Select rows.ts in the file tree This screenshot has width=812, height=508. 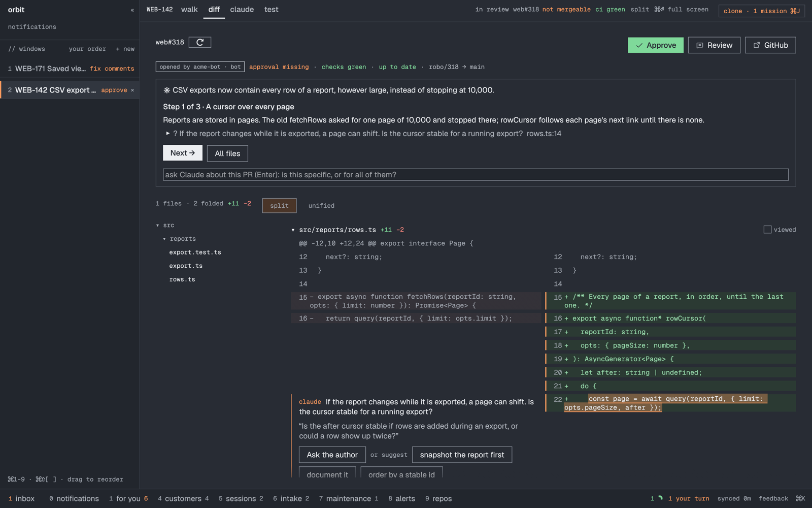point(182,279)
